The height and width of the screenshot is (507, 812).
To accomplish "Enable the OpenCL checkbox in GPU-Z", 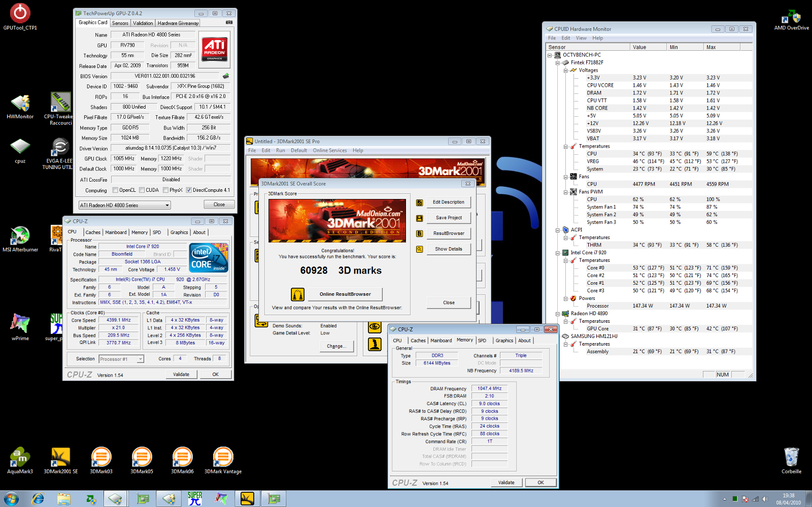I will point(115,190).
